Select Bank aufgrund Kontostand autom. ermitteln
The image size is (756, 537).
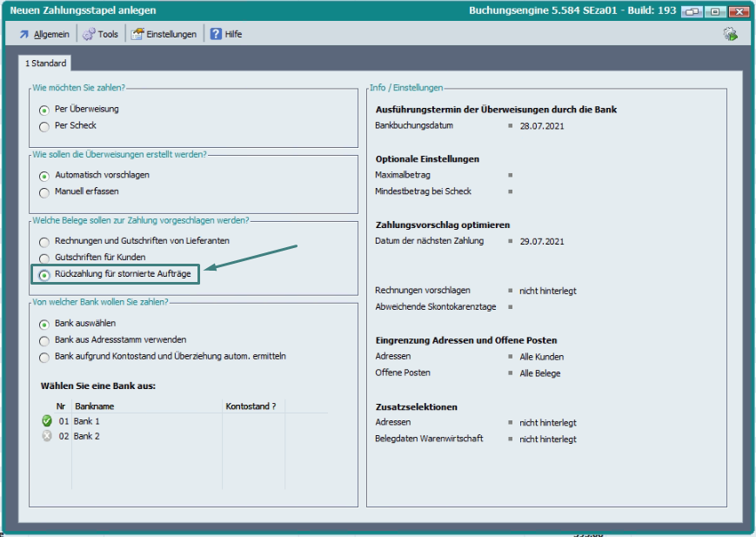[x=44, y=357]
